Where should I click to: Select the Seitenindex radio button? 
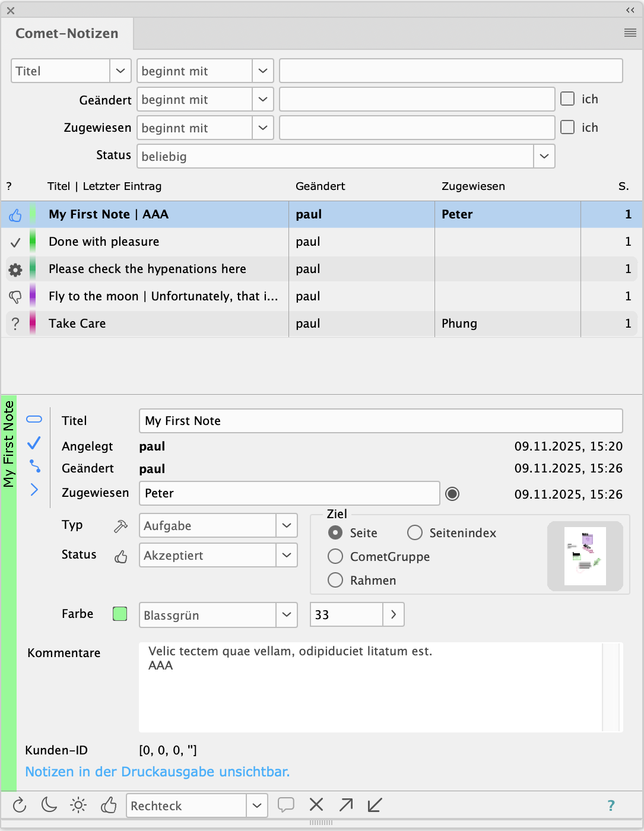[x=415, y=533]
